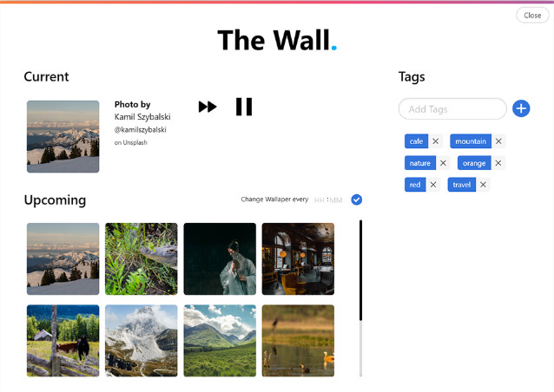Image resolution: width=554 pixels, height=392 pixels.
Task: Pause the wallpaper rotation
Action: 244,107
